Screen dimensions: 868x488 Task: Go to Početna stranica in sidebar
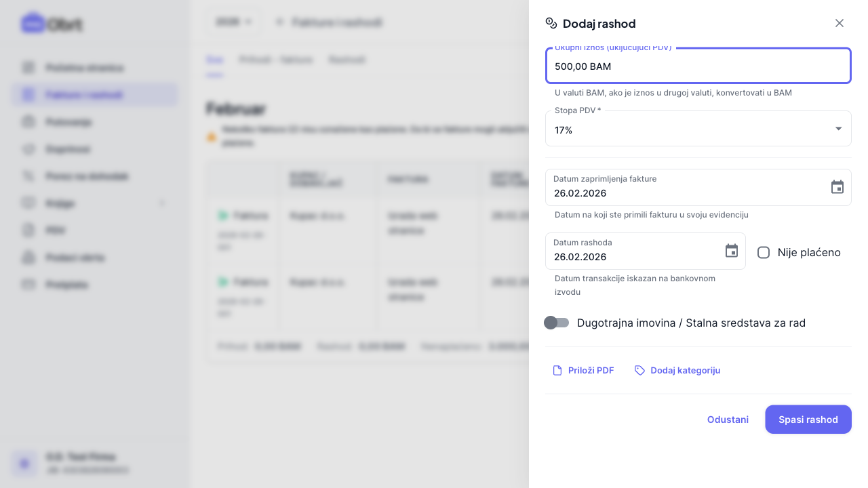click(x=84, y=68)
